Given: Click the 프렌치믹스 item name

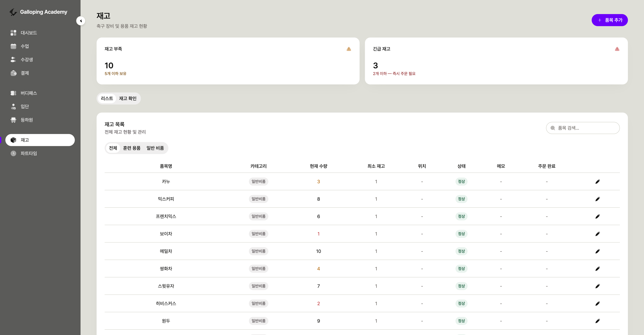Looking at the screenshot, I should pos(166,216).
